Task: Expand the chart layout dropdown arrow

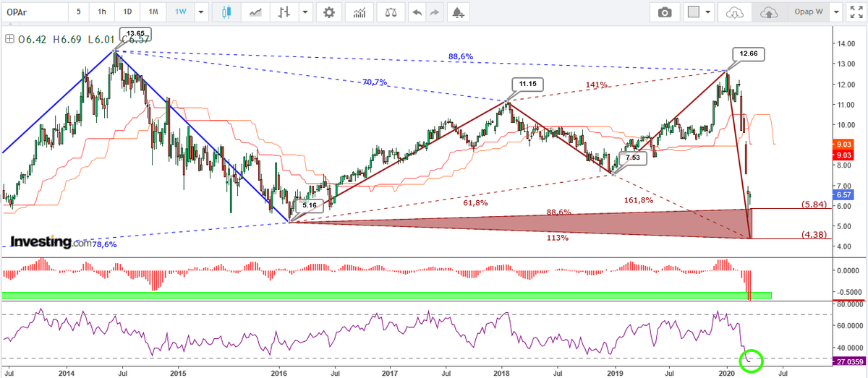Action: coord(708,12)
